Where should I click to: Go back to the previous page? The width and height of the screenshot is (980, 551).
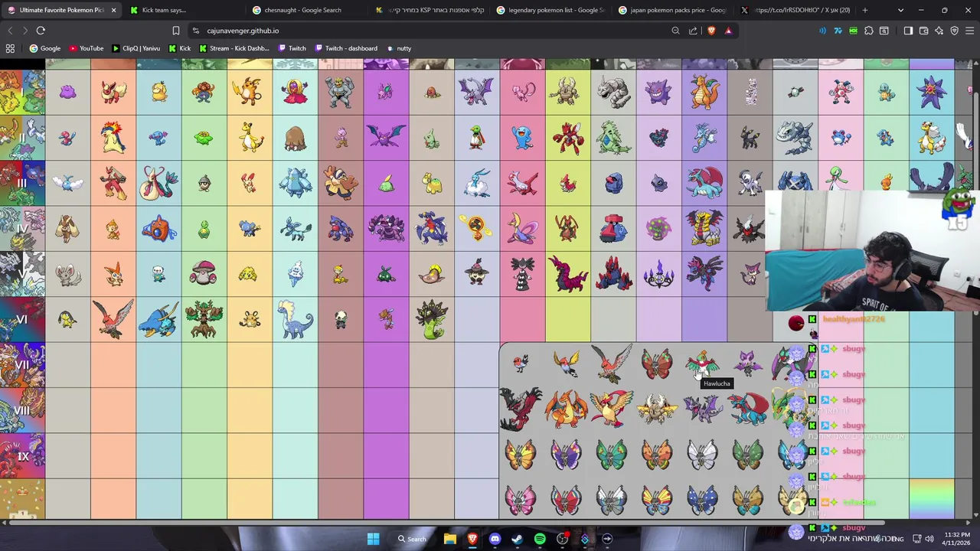pyautogui.click(x=10, y=31)
